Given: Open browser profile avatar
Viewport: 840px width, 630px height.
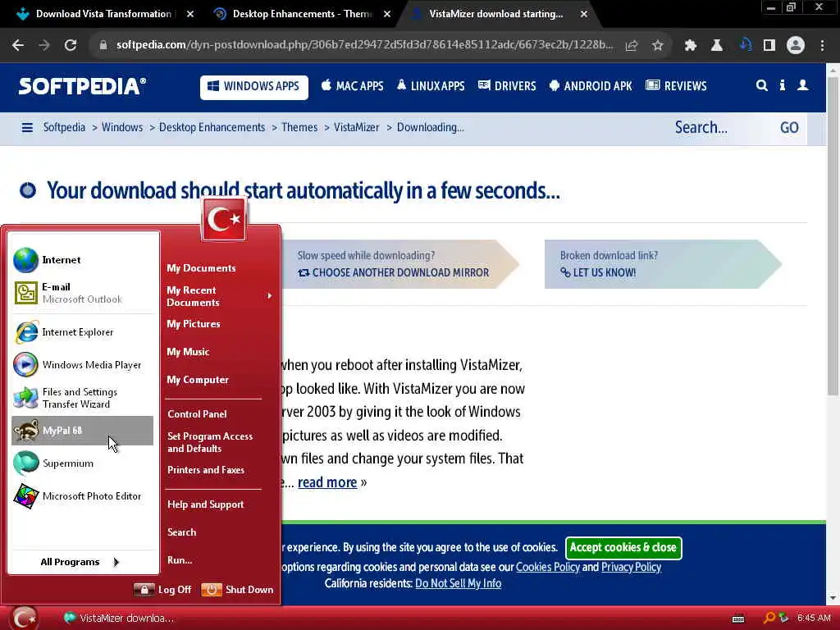Looking at the screenshot, I should tap(796, 46).
